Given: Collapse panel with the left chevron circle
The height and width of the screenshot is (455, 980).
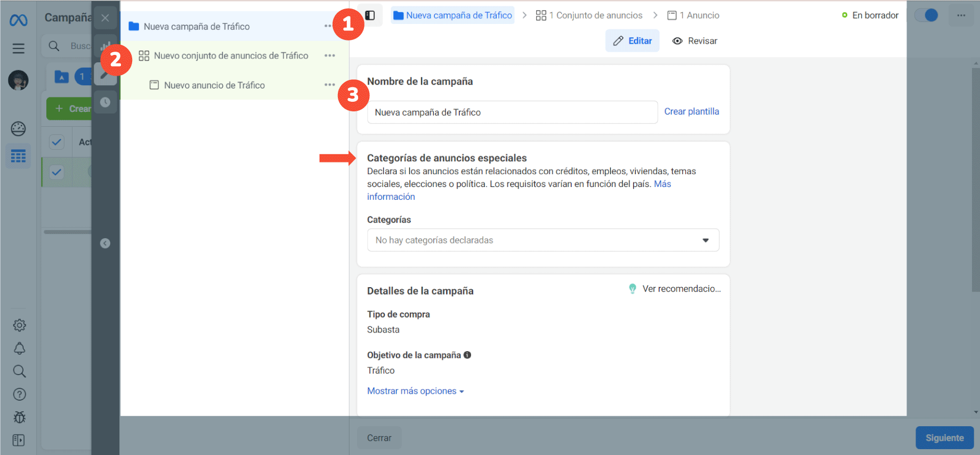Looking at the screenshot, I should coord(106,243).
